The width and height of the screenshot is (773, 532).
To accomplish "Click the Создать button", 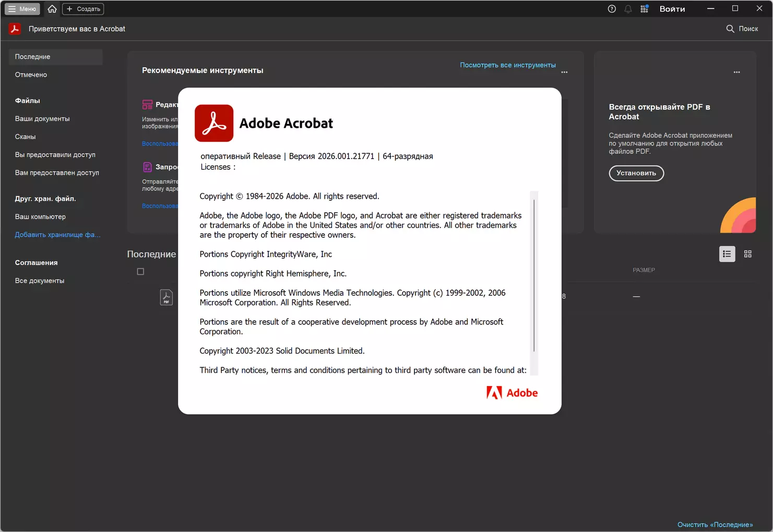I will point(83,9).
